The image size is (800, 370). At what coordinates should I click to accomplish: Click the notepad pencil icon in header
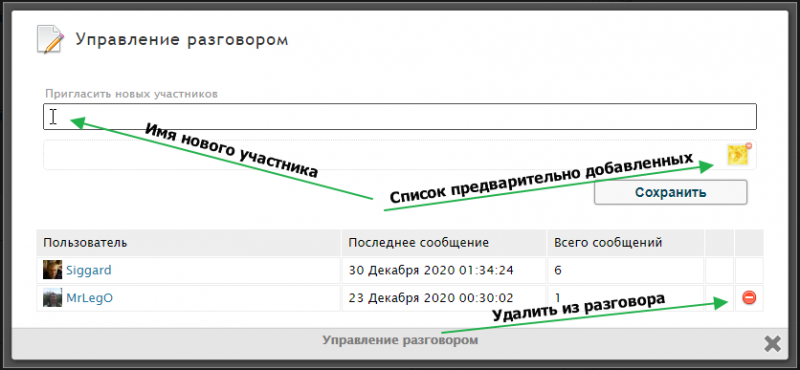tap(51, 39)
